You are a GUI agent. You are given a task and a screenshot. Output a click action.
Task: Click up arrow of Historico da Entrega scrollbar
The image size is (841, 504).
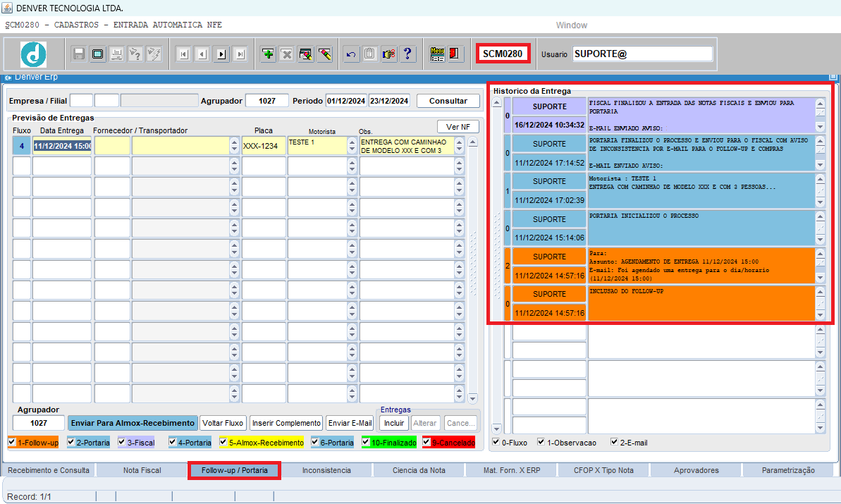click(x=497, y=103)
